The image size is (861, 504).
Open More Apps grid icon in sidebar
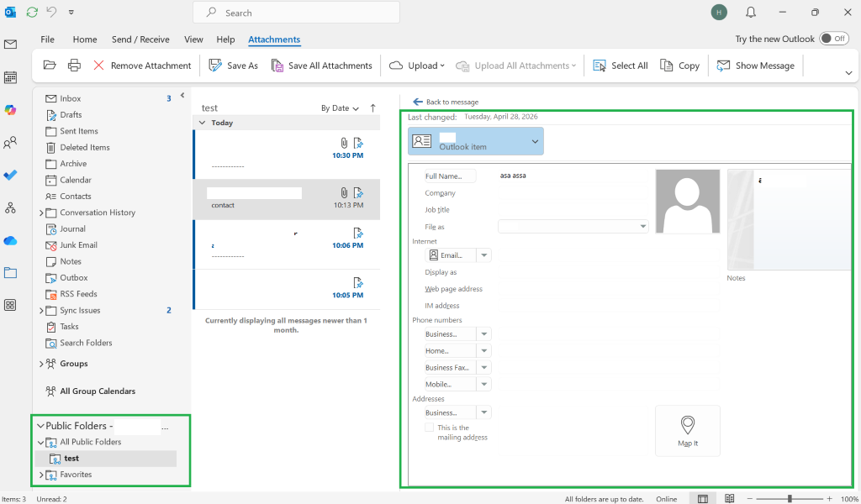pos(10,305)
